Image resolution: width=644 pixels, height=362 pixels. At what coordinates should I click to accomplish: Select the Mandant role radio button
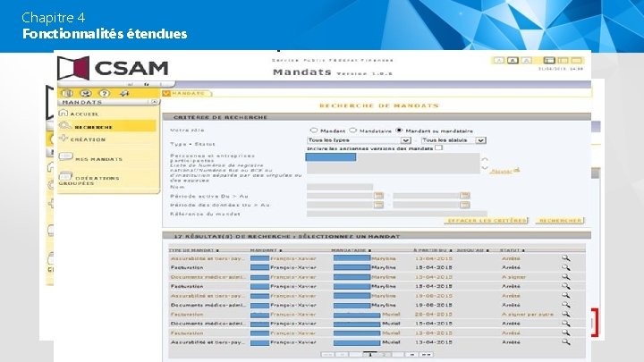(x=314, y=130)
